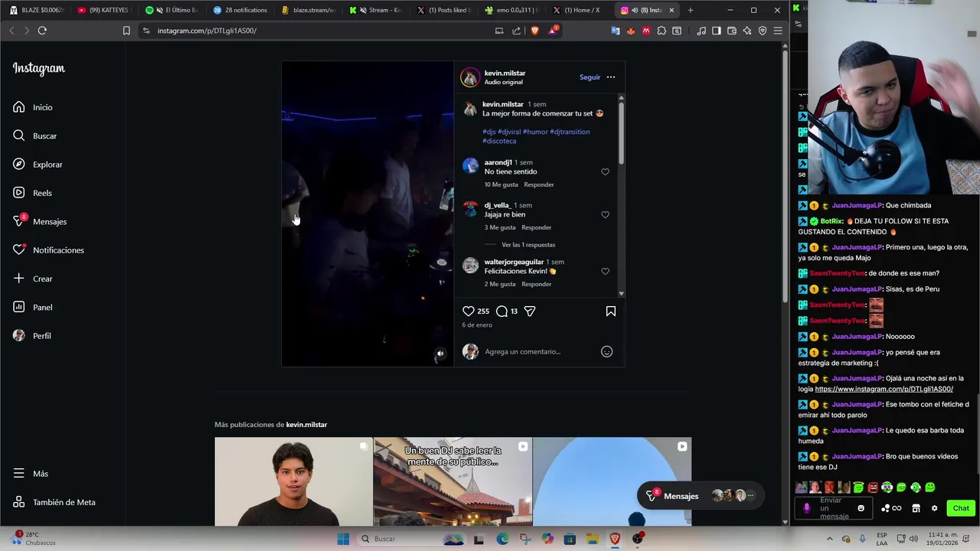Switch to the '28 notifications' tab
The image size is (980, 551).
point(241,10)
